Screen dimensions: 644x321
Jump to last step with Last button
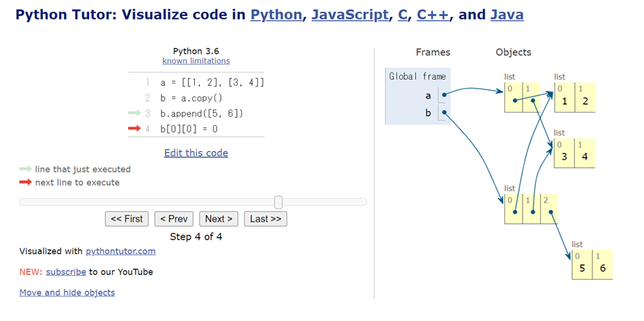(265, 219)
